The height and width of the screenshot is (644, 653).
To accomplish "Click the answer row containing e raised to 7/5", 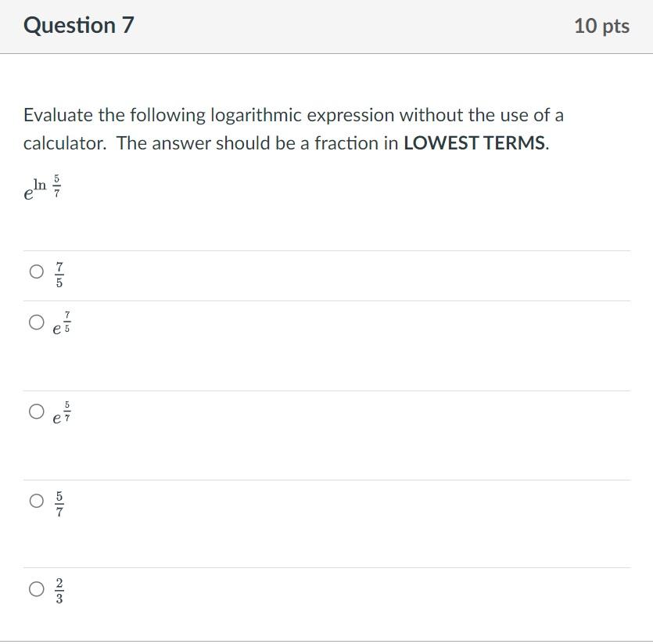I will (235, 321).
